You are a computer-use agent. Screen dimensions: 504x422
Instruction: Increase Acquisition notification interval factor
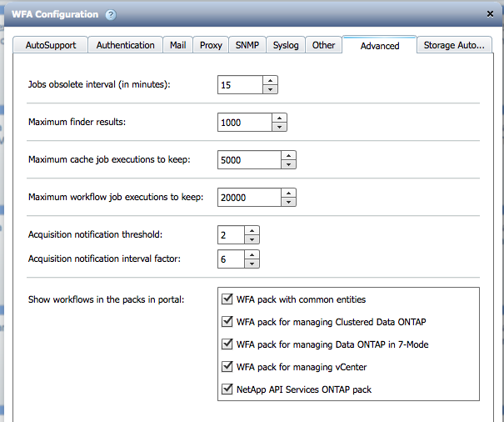[252, 254]
